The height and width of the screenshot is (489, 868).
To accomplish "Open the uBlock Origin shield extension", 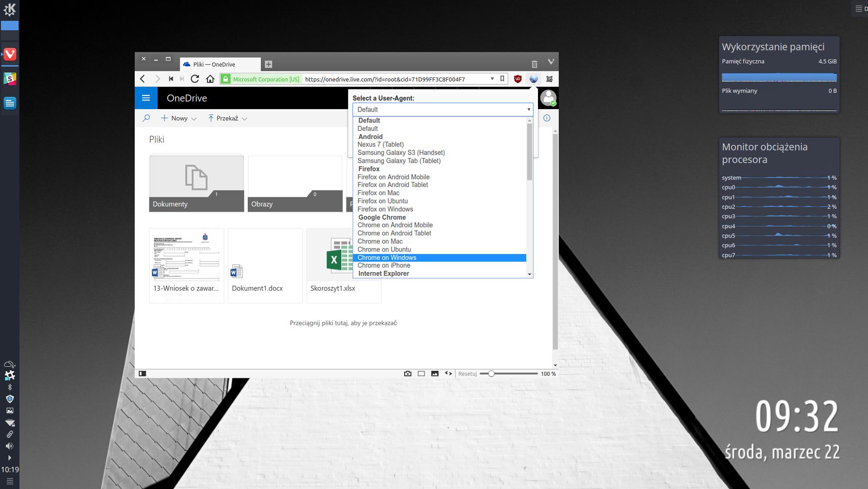I will (x=518, y=79).
